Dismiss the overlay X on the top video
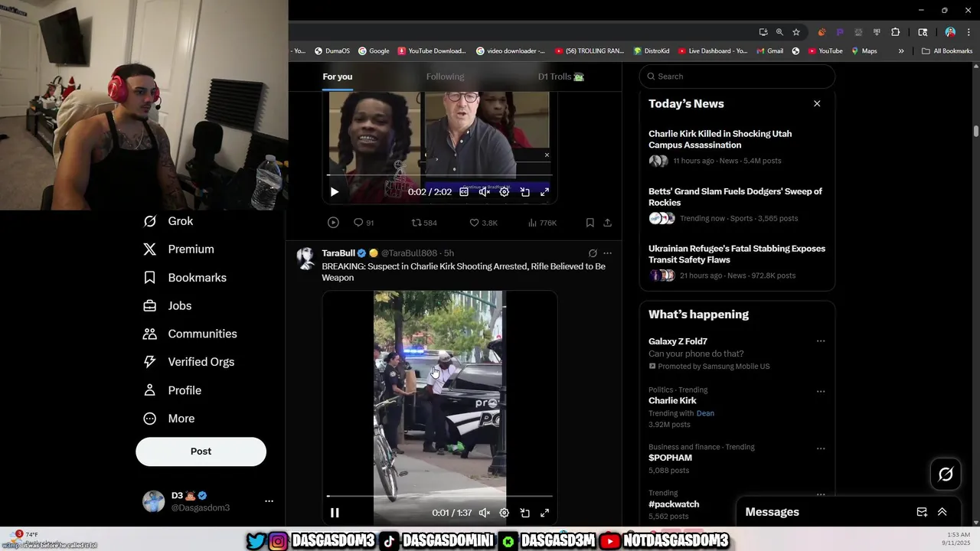 pyautogui.click(x=547, y=155)
